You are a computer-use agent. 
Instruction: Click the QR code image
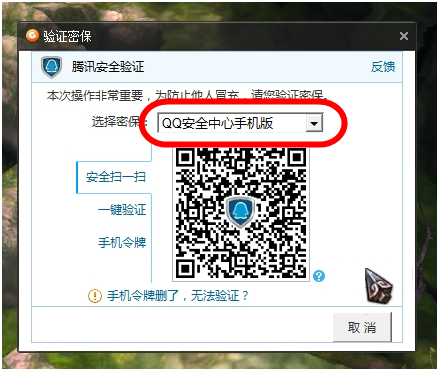(241, 213)
